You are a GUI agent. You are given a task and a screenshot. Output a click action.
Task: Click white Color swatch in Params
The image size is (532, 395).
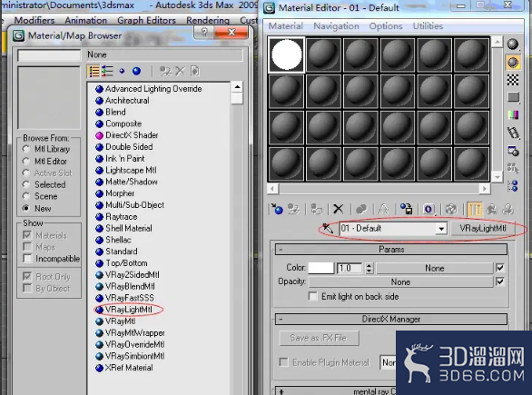[321, 268]
